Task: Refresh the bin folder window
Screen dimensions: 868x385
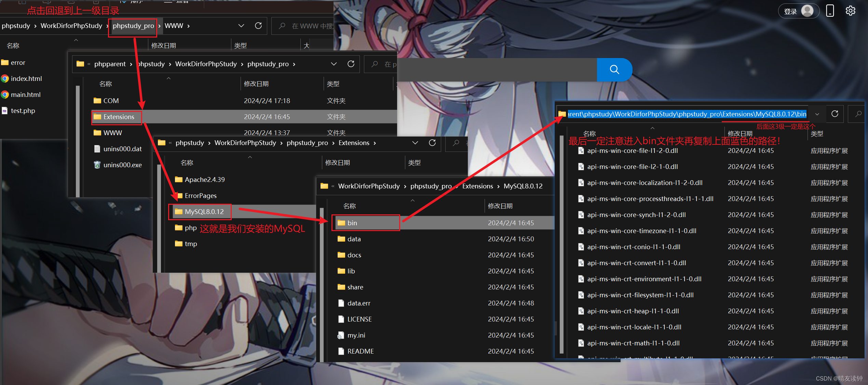Action: (x=835, y=114)
